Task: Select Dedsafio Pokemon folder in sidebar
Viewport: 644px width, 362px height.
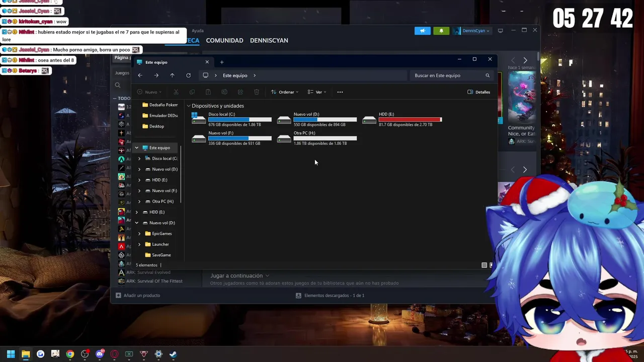Action: point(160,105)
